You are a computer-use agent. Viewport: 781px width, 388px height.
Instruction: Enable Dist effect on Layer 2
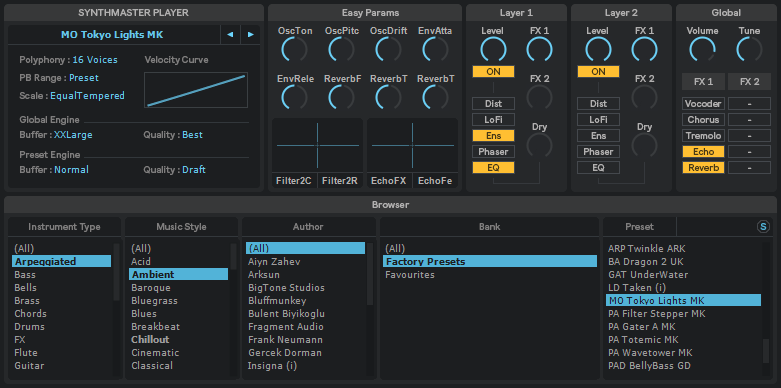coord(598,104)
